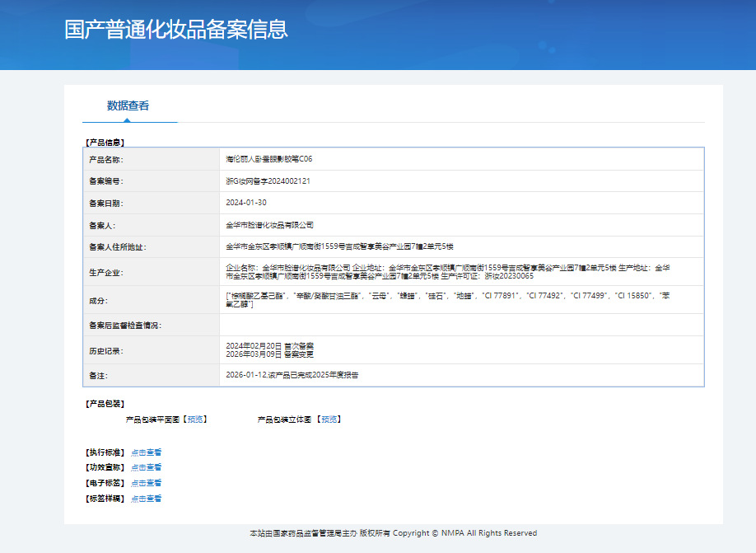
Task: Click 点击查看 next to 执行标准
Action: click(x=146, y=452)
